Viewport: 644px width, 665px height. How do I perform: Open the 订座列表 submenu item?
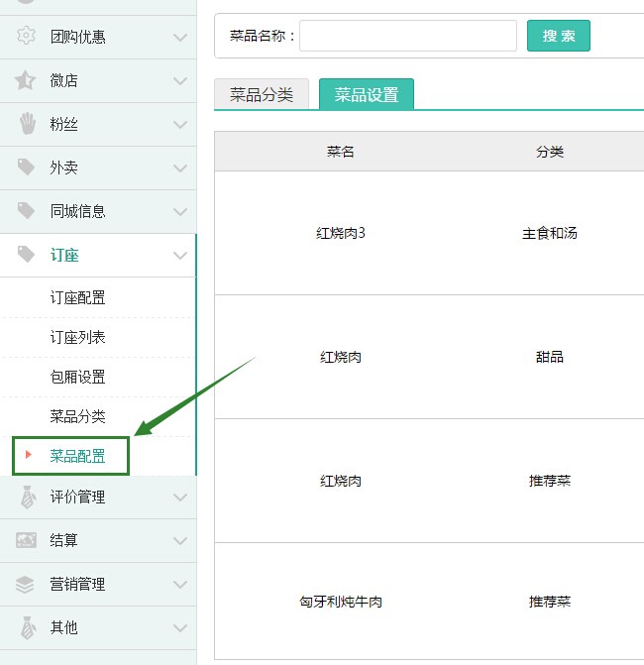[x=77, y=337]
